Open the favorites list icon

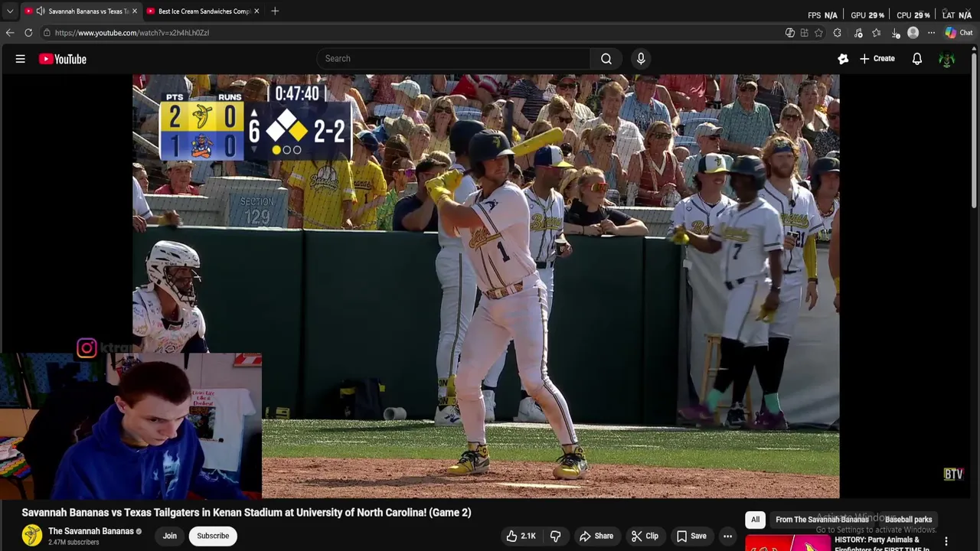click(877, 33)
